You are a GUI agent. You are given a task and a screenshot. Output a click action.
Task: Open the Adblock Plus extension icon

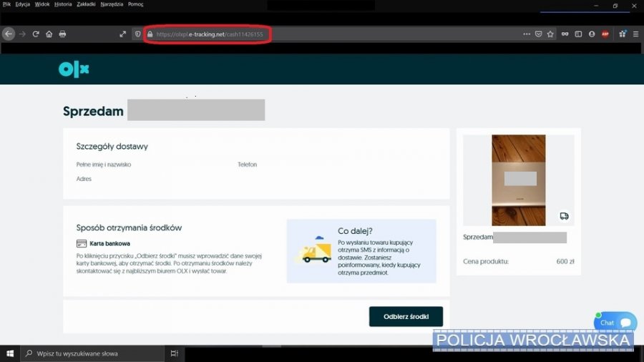pyautogui.click(x=605, y=34)
